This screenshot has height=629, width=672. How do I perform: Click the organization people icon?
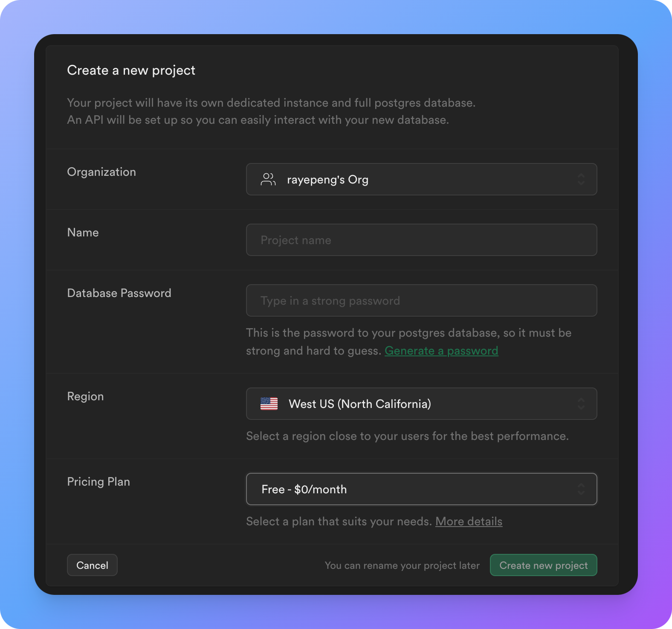(268, 180)
